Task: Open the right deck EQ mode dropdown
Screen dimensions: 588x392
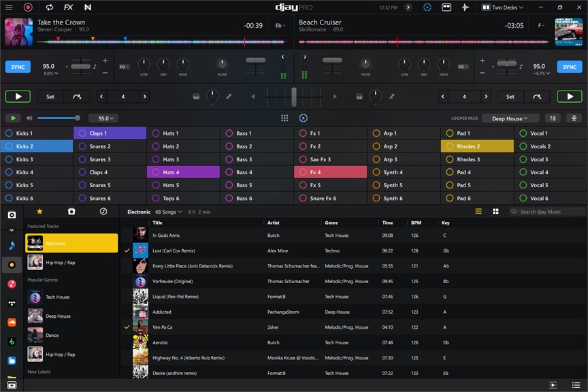Action: [x=463, y=67]
